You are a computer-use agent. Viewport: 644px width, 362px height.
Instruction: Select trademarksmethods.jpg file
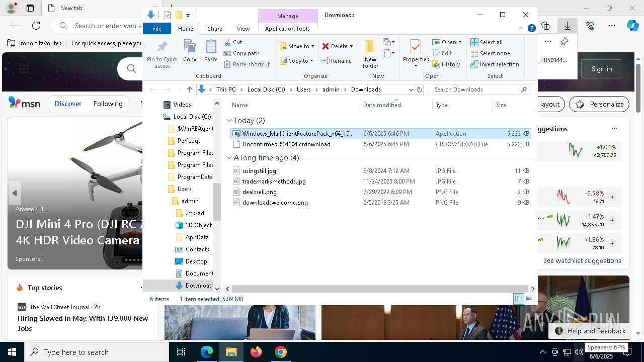tap(381, 182)
